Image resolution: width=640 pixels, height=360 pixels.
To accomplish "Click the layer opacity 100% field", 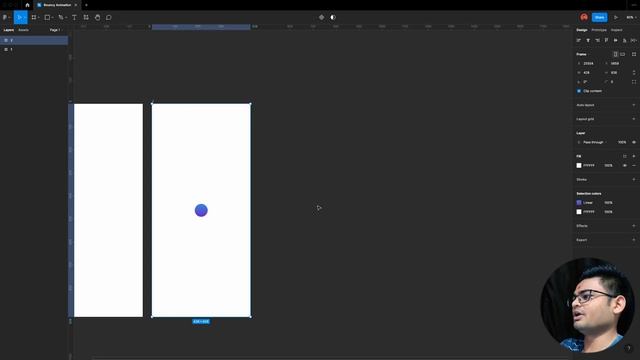I will (x=622, y=142).
